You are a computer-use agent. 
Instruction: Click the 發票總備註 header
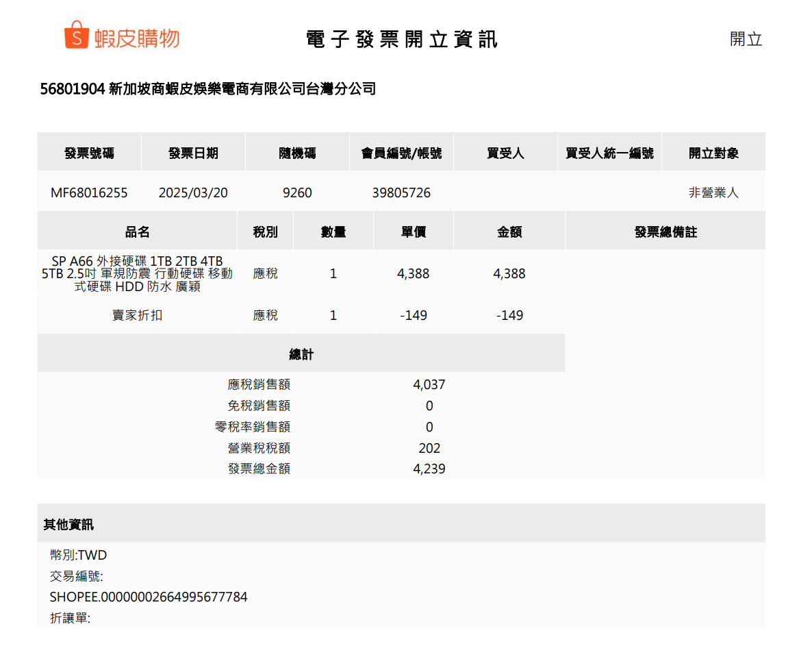665,232
